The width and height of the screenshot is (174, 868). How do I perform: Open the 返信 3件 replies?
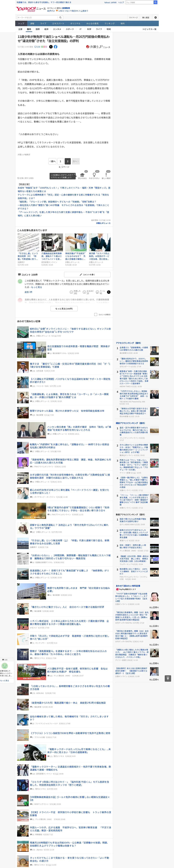point(28,292)
